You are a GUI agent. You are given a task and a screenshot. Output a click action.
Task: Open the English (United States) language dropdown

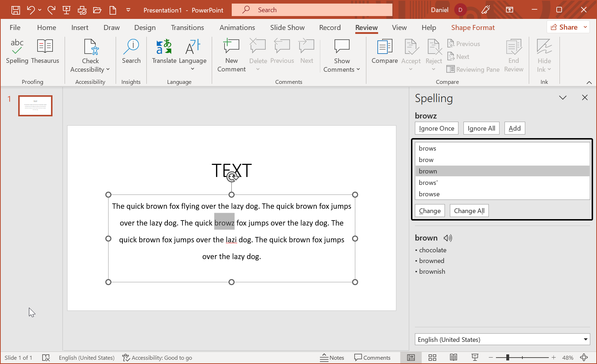pos(502,339)
